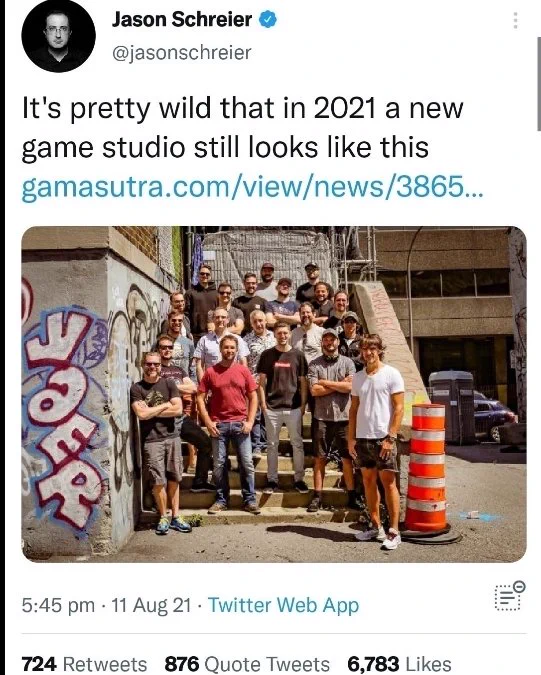Click the Twitter Web App source link
The height and width of the screenshot is (675, 541).
283,605
